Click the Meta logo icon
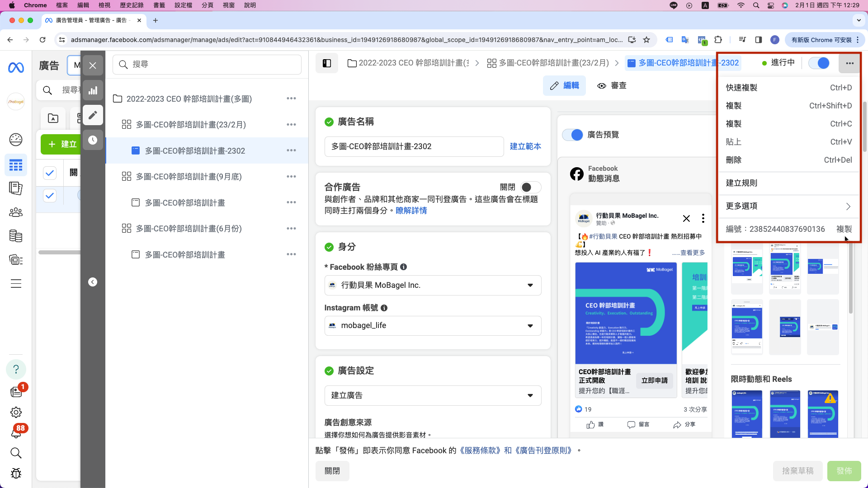The height and width of the screenshot is (488, 868). click(16, 68)
